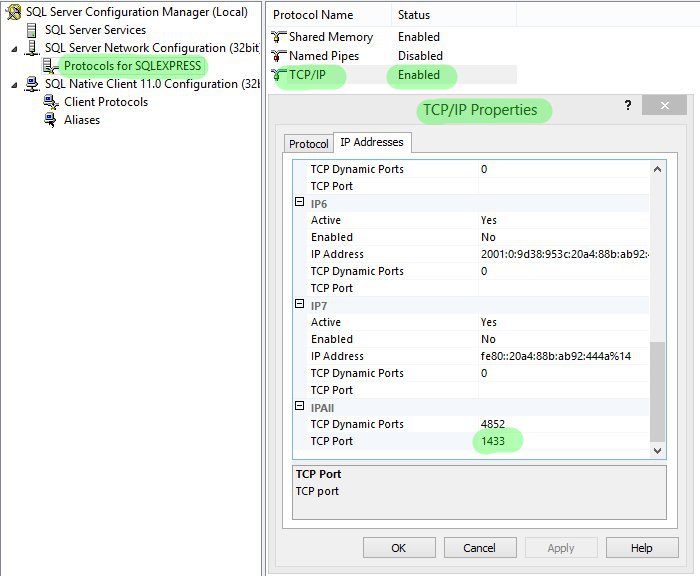
Task: Click the Protocols for SQLEXPRESS icon
Action: 51,66
